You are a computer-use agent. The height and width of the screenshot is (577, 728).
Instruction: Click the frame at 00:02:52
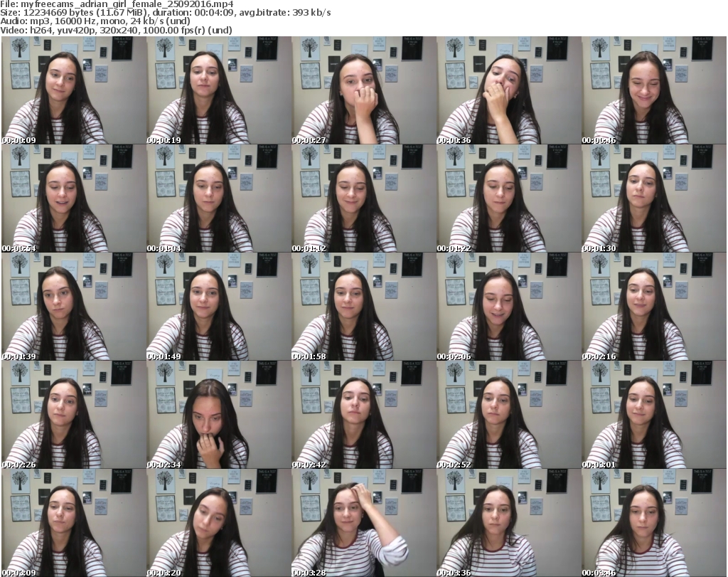(509, 415)
